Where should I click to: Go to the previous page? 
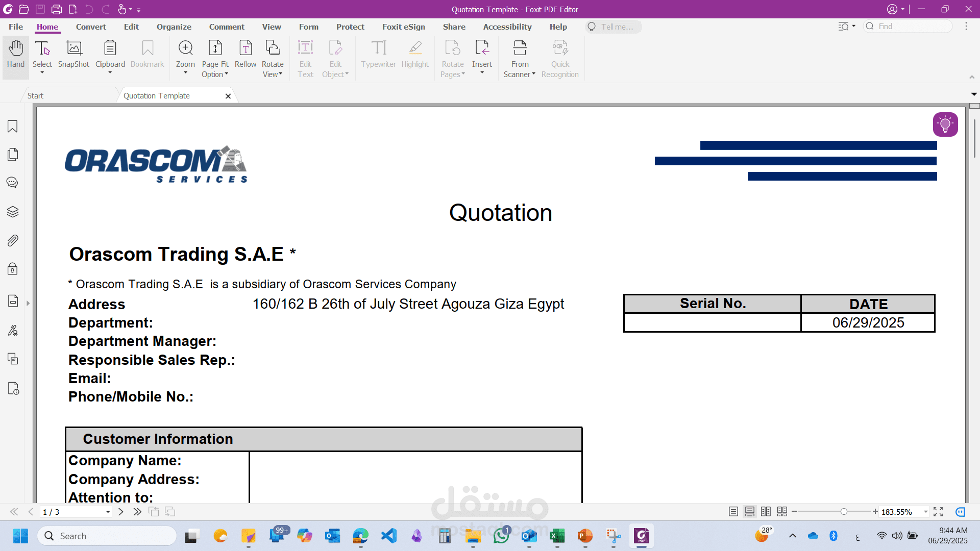pyautogui.click(x=31, y=512)
